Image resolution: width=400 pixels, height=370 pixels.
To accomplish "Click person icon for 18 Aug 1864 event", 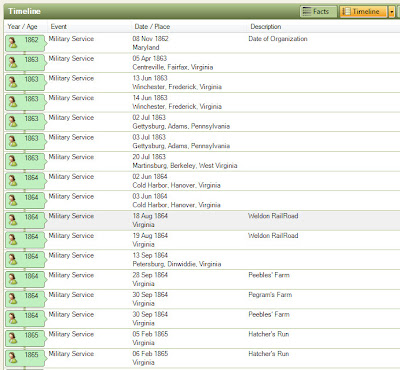I will [x=13, y=220].
